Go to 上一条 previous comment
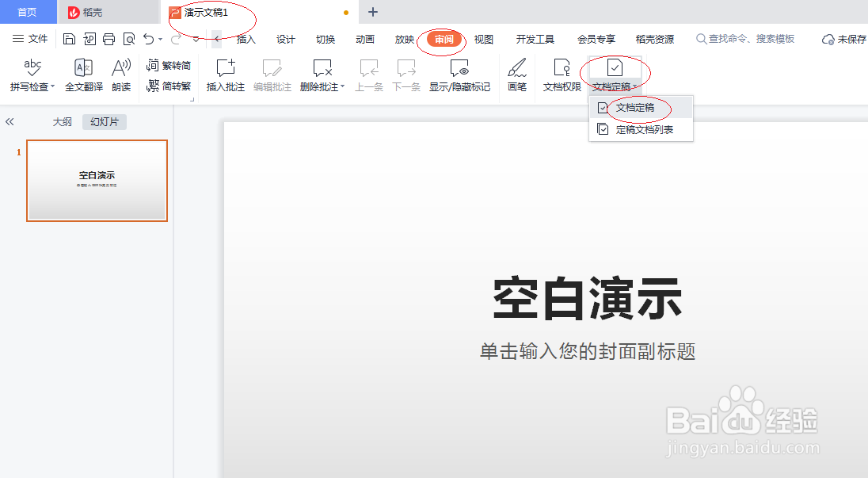Screen dimensions: 868x478 (x=369, y=75)
